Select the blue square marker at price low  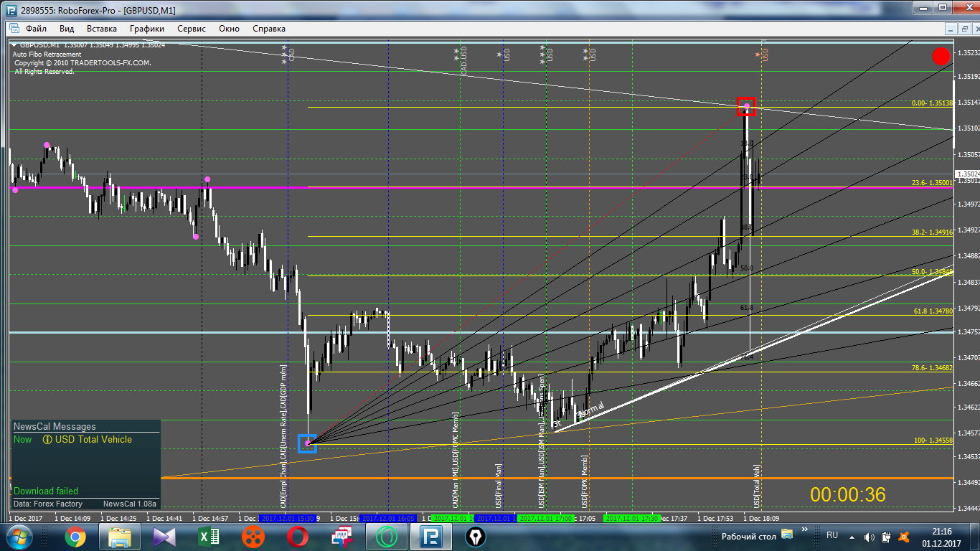coord(307,443)
